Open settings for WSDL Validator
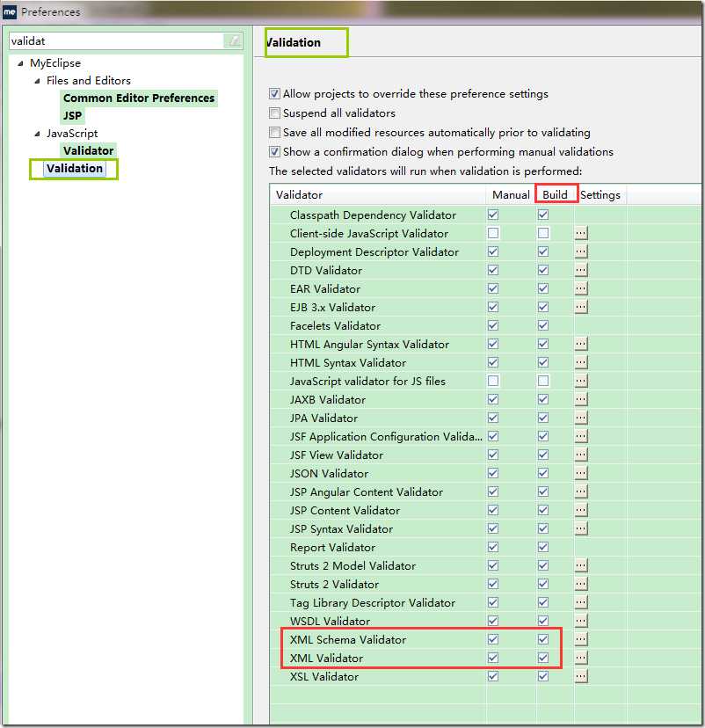Screen dimensions: 705x728 coord(581,621)
